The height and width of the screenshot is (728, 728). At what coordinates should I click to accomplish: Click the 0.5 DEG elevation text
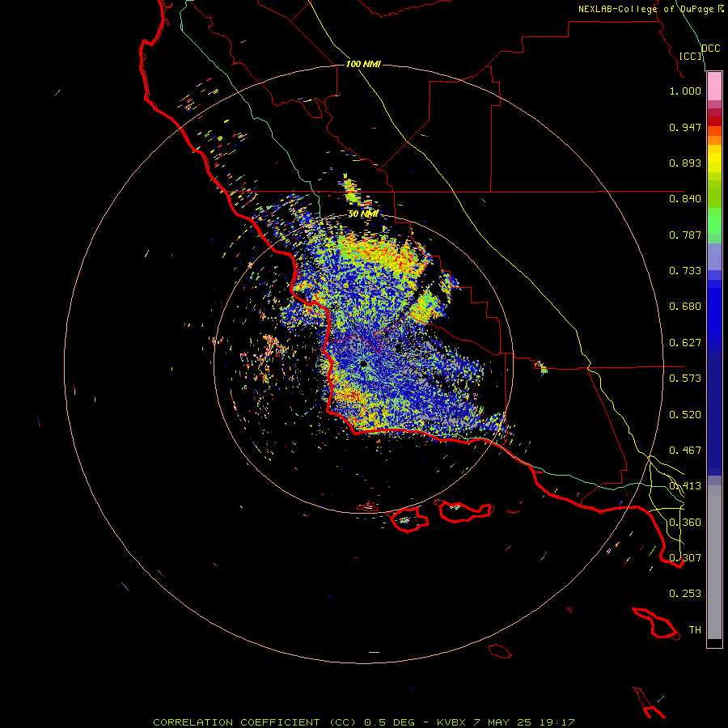392,722
